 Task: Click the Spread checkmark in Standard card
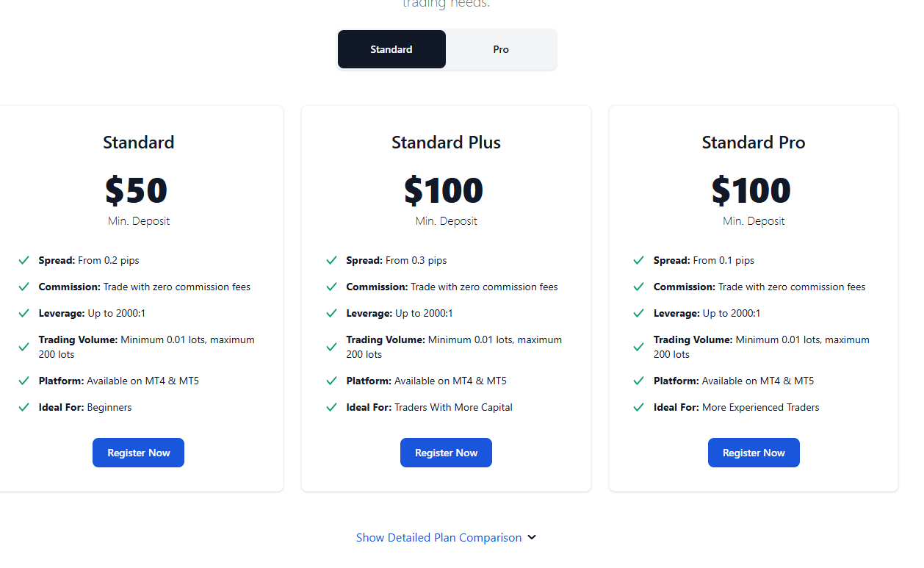[x=24, y=260]
